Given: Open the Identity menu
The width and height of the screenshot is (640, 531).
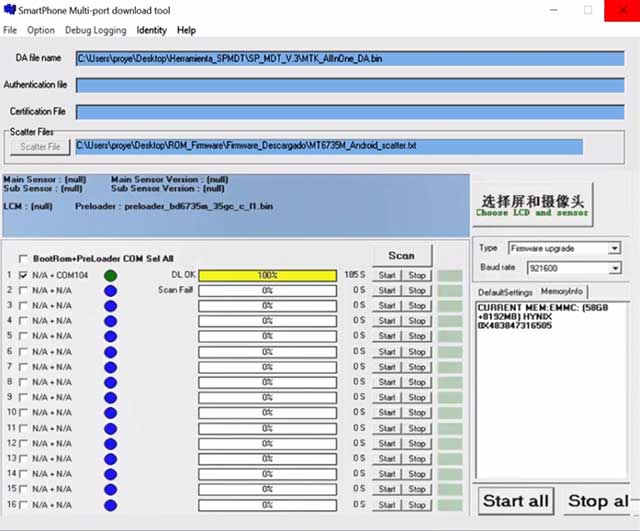Looking at the screenshot, I should (x=151, y=30).
